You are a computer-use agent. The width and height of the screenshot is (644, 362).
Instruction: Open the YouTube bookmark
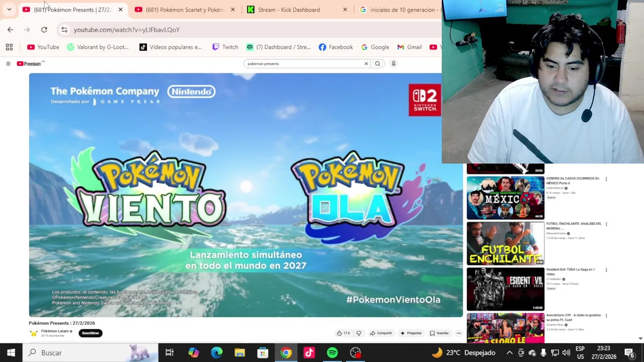pos(43,47)
